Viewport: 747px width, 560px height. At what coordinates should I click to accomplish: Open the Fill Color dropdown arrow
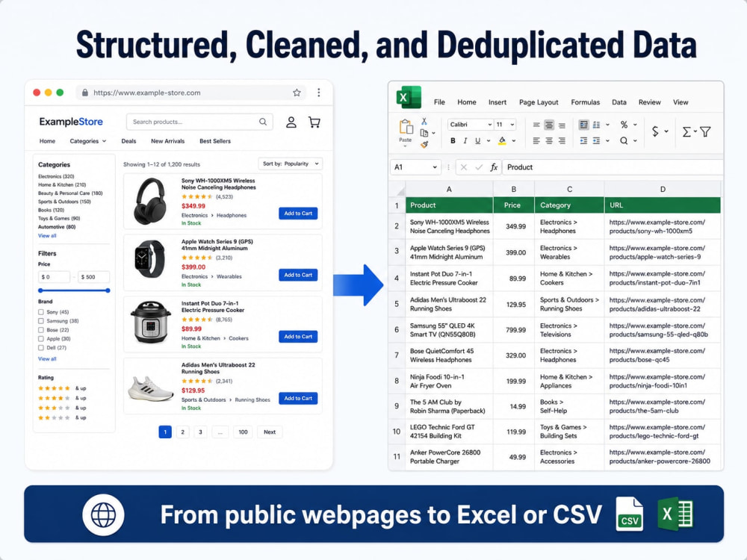[x=514, y=140]
